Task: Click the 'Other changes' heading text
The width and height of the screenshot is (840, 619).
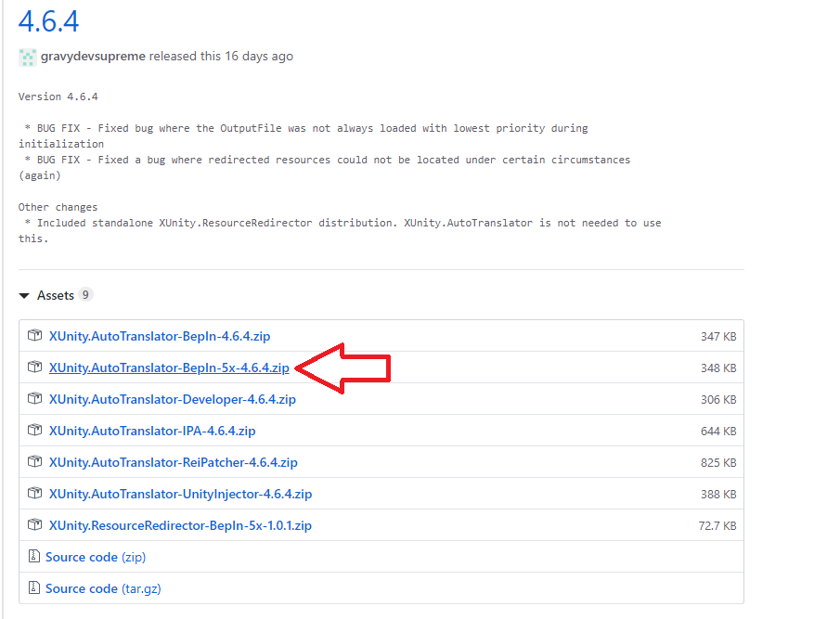Action: pos(58,207)
